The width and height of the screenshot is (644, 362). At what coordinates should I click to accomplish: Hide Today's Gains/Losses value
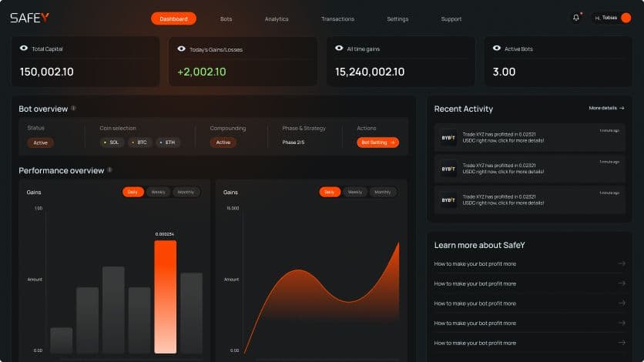(182, 49)
